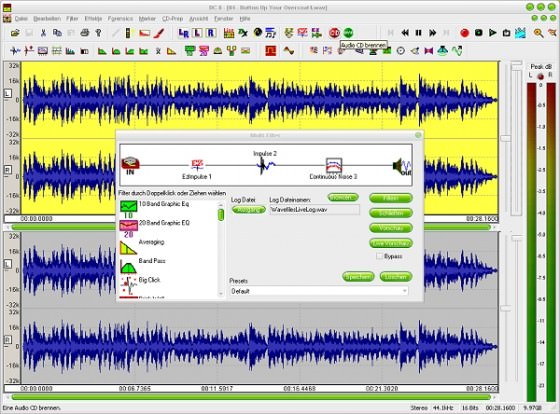Stop playback with the black square button
The height and width of the screenshot is (414, 560).
pyautogui.click(x=479, y=33)
